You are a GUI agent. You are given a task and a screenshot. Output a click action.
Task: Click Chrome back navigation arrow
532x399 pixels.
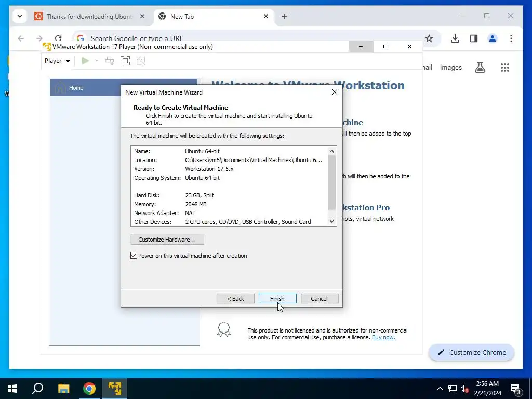21,38
